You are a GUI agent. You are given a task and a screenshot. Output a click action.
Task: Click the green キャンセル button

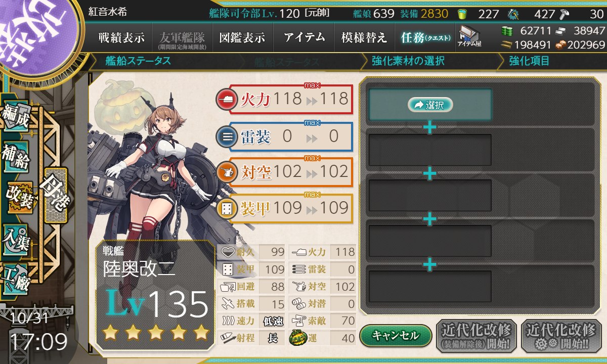point(396,335)
